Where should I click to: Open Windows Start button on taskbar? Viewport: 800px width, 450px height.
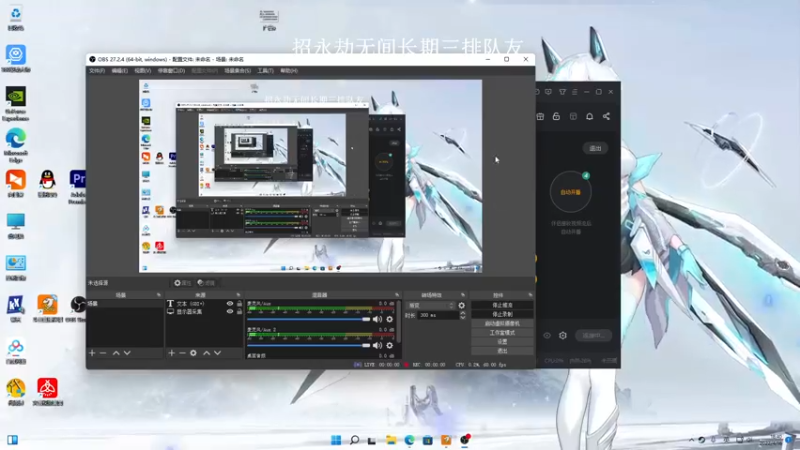336,440
